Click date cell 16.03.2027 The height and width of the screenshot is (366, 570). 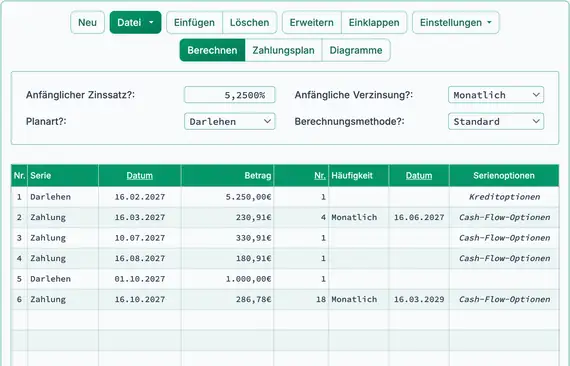[x=140, y=217]
